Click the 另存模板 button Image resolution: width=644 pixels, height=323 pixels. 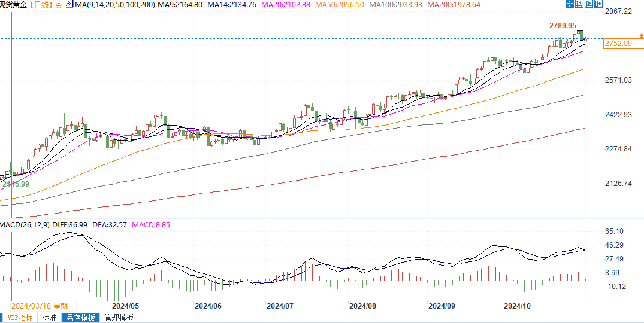point(80,318)
